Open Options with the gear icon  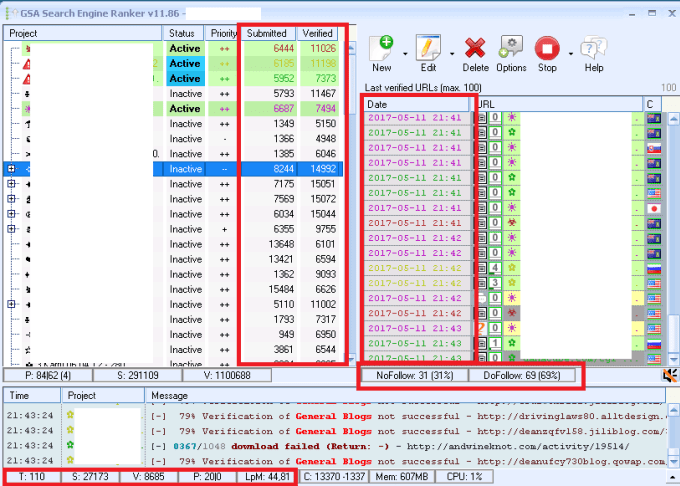tap(511, 48)
